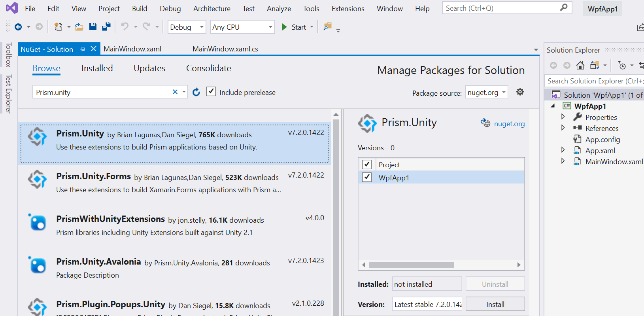The height and width of the screenshot is (316, 644).
Task: Collapse the WpfApp1 project node
Action: coord(553,106)
